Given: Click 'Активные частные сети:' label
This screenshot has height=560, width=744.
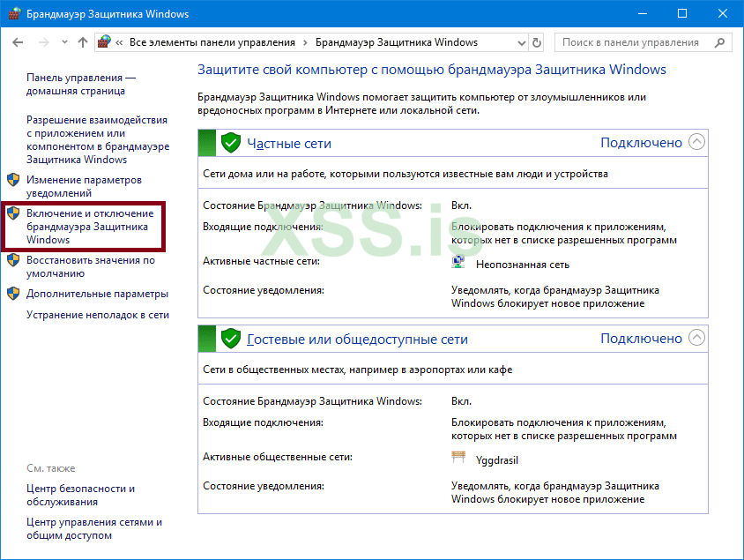Looking at the screenshot, I should (262, 261).
